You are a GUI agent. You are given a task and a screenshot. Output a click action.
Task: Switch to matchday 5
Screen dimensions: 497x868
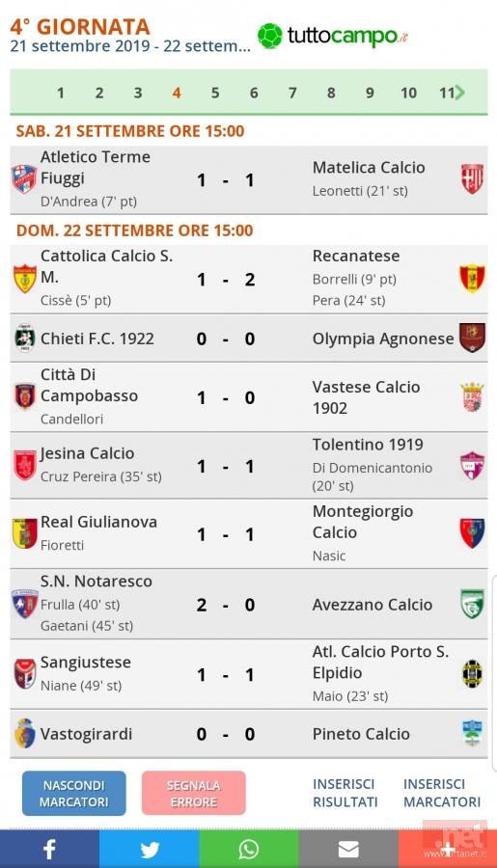(x=215, y=93)
